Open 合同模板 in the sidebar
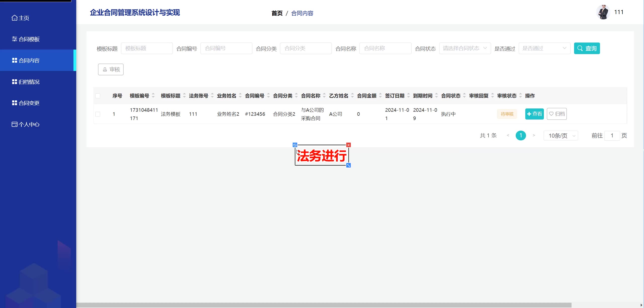This screenshot has width=644, height=308. tap(29, 39)
